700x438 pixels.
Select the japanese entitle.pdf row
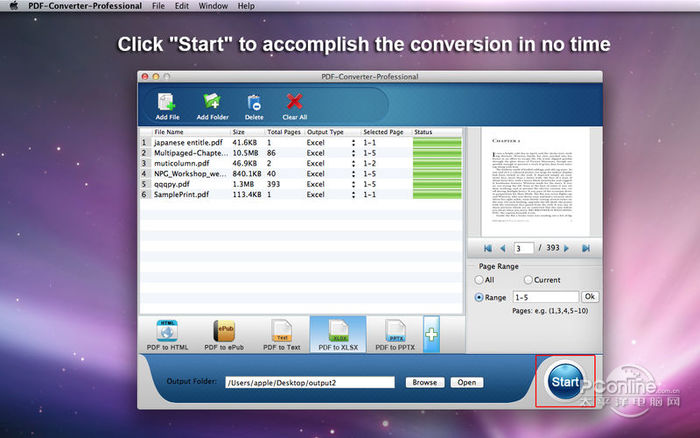[301, 143]
